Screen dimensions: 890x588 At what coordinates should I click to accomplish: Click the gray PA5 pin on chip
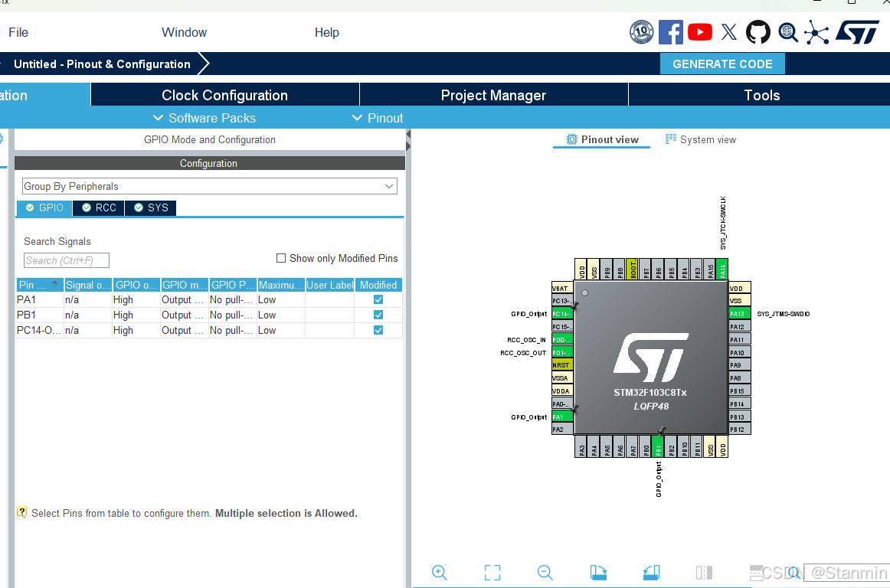tap(607, 446)
